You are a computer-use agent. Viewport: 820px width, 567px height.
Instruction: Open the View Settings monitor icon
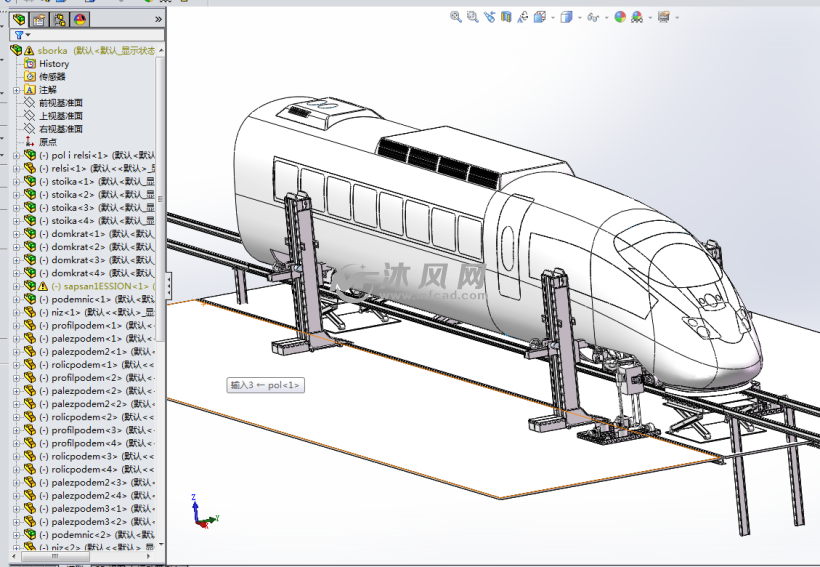tap(664, 17)
